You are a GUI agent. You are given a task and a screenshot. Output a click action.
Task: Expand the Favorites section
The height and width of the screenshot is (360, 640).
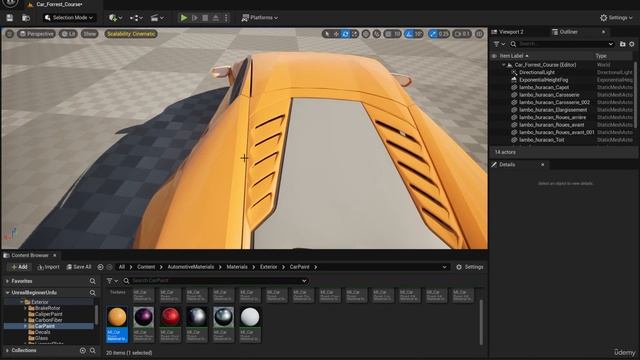click(7, 281)
